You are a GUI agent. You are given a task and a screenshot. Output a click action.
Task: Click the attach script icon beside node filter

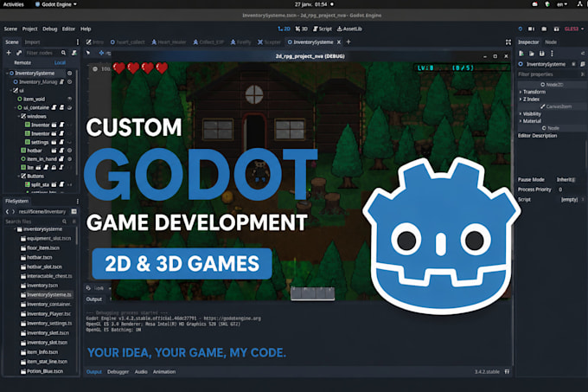74,53
